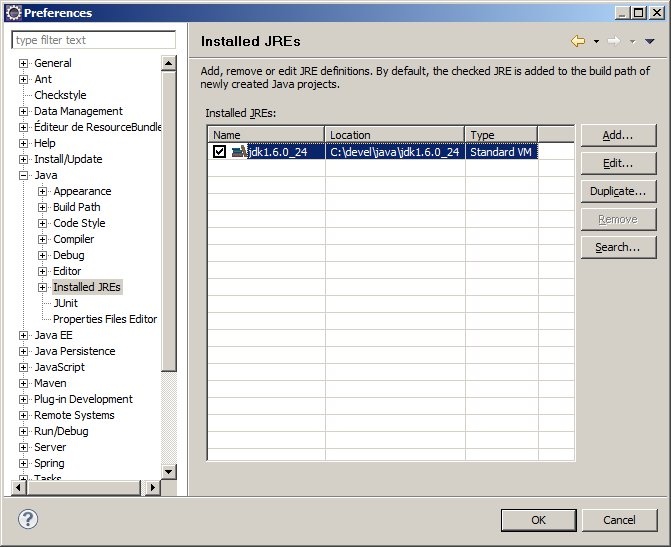Viewport: 671px width, 547px height.
Task: Uncheck the jdk1.6.0_24 JRE checkbox
Action: [219, 152]
